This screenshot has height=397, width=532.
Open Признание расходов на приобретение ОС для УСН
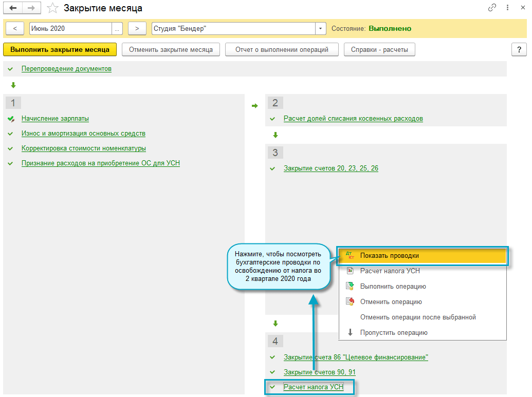(101, 163)
